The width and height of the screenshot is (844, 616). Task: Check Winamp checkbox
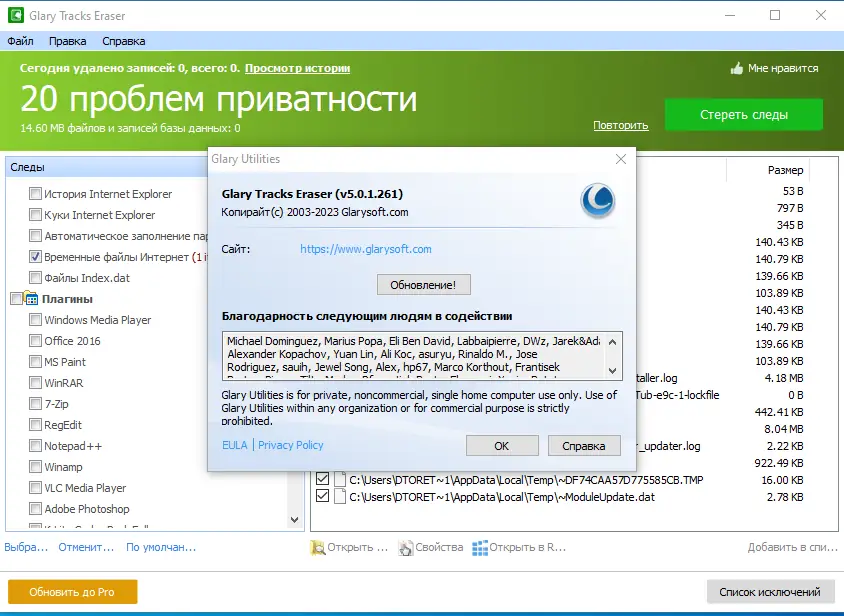point(35,466)
